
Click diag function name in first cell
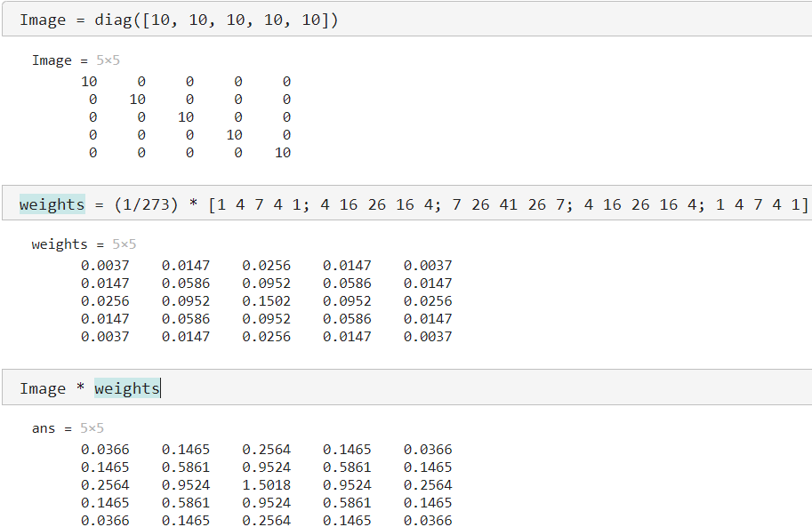[113, 20]
